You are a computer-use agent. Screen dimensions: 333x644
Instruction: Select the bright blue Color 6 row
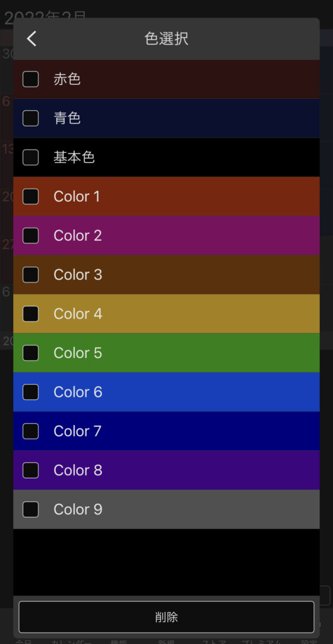click(166, 392)
